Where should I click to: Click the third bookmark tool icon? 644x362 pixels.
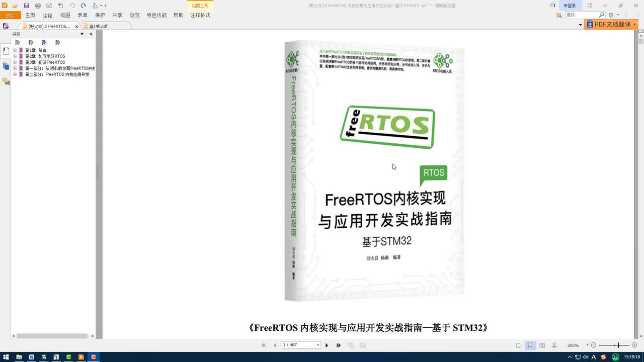44,43
